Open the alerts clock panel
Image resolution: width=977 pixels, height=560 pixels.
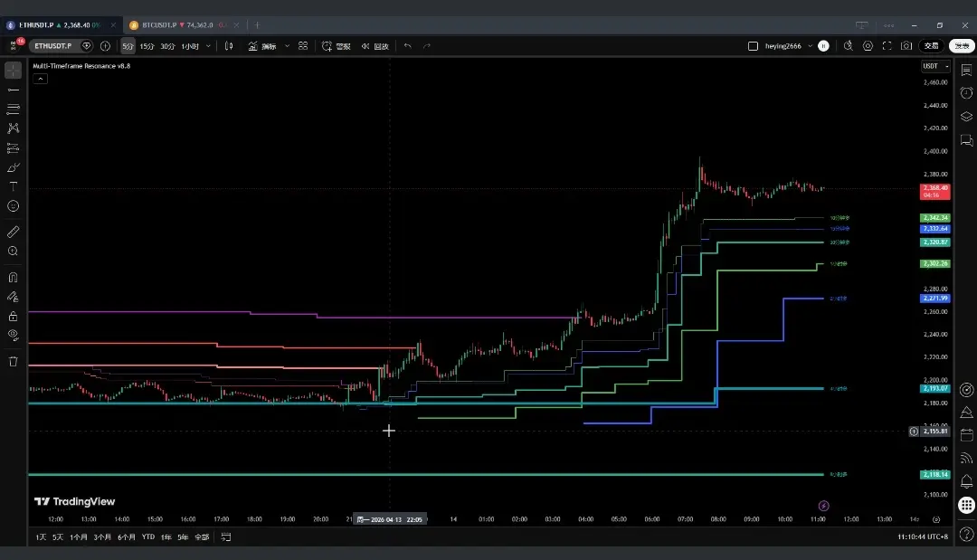(x=966, y=93)
